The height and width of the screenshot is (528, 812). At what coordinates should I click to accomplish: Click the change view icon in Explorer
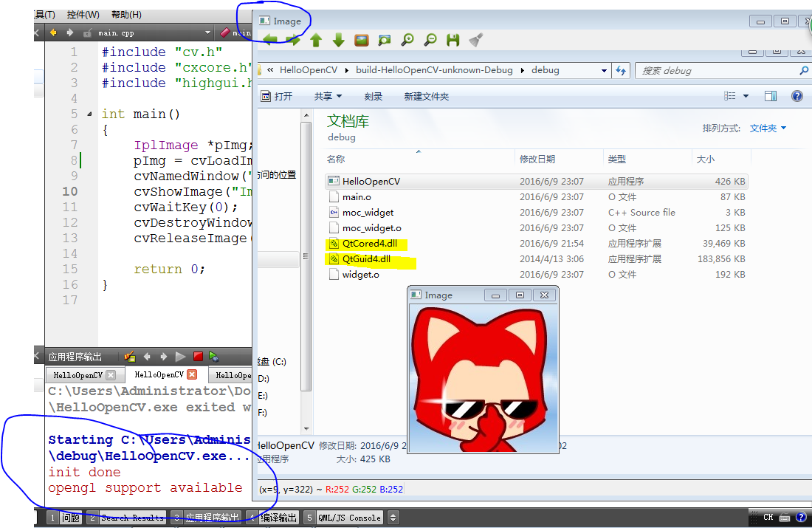(x=729, y=96)
